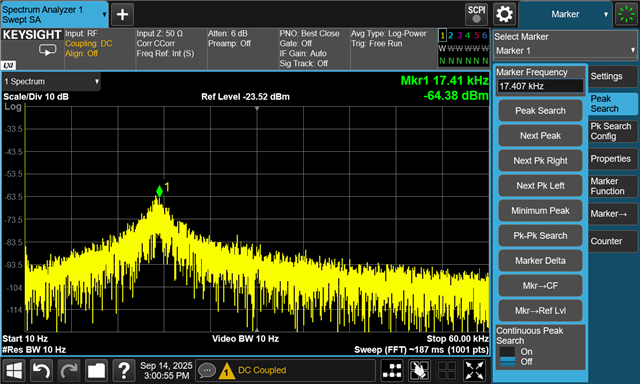Click PNO: Best Close setting
Screen dimensions: 640x384
[309, 34]
